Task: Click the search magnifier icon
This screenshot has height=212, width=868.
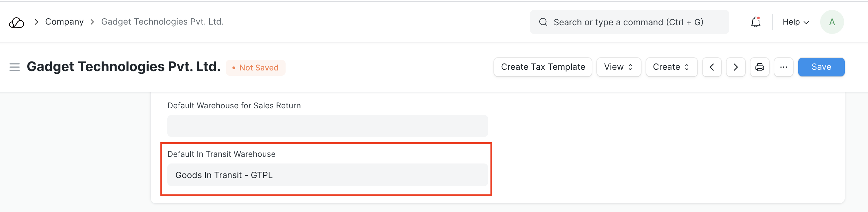Action: [543, 22]
